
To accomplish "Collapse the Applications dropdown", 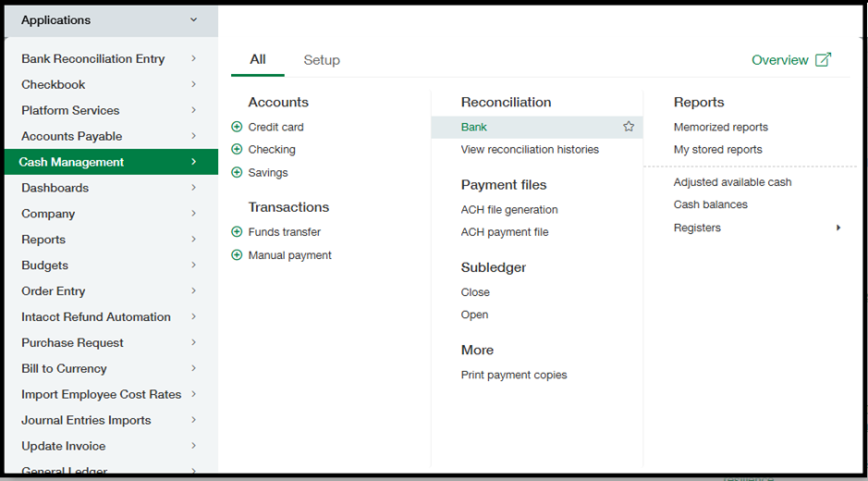I will [x=193, y=19].
